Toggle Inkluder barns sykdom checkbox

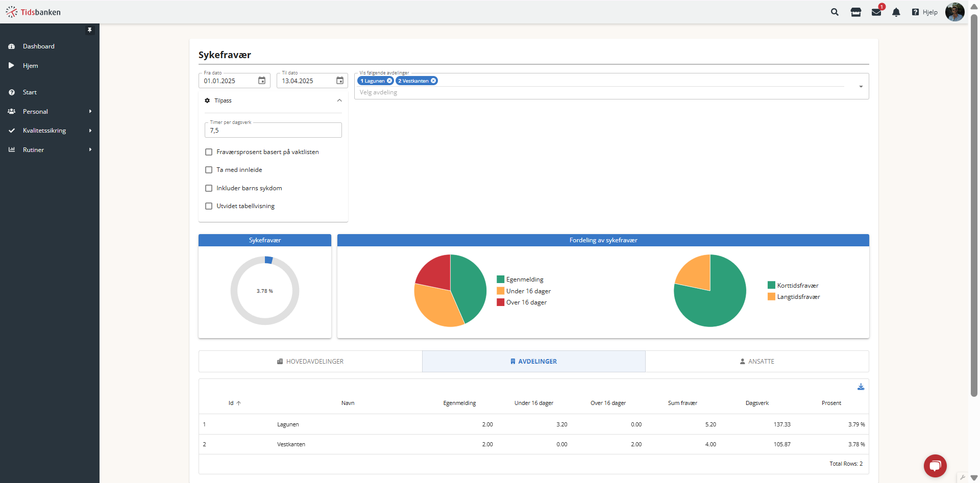[209, 188]
